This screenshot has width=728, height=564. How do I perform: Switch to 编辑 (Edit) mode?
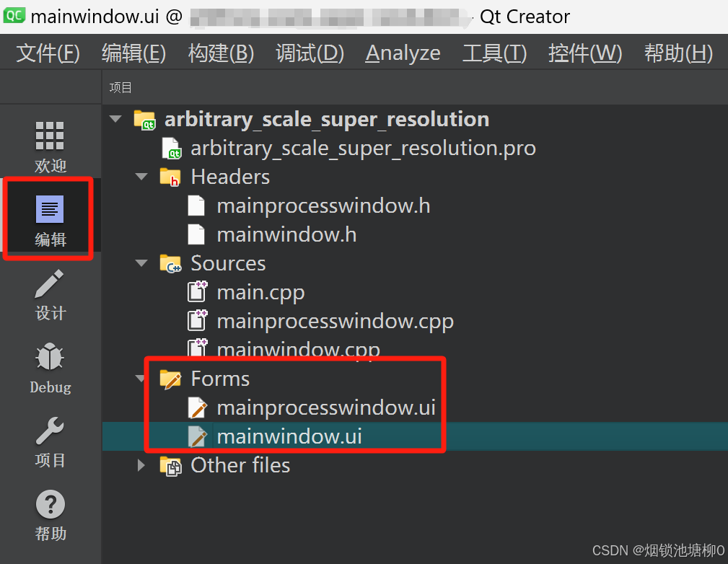pos(50,220)
